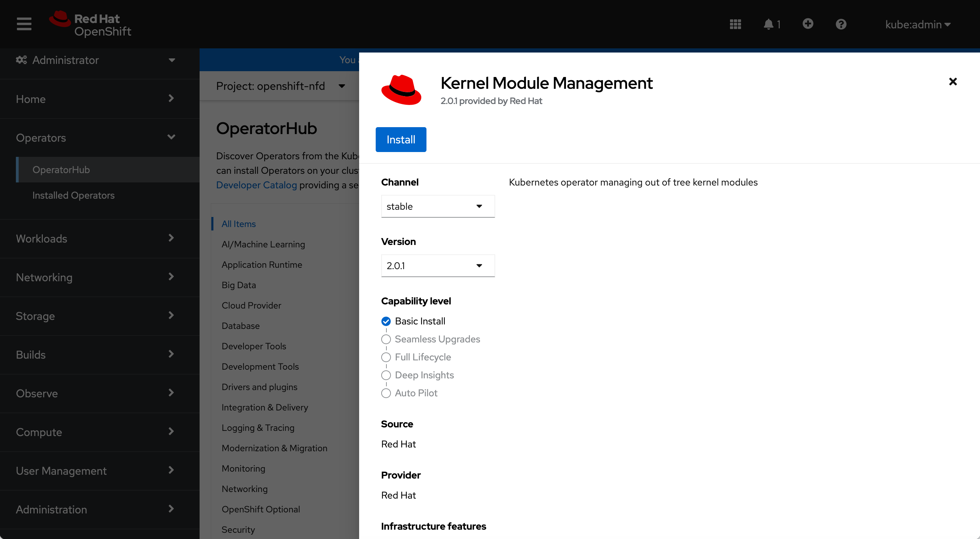Image resolution: width=980 pixels, height=539 pixels.
Task: Click the Kernel Module Management red hat logo
Action: 401,90
